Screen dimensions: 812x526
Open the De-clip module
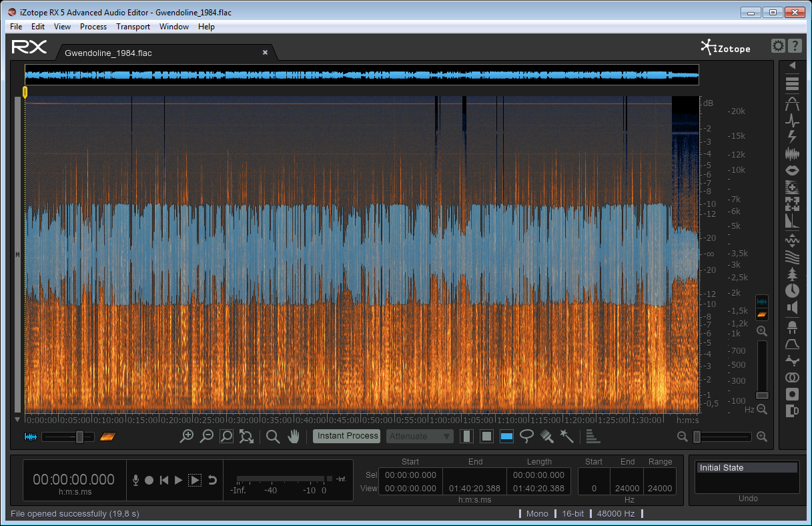[x=792, y=103]
